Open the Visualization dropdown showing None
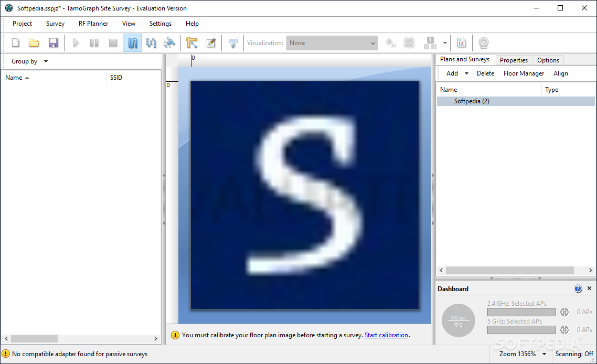This screenshot has height=364, width=597. (x=332, y=43)
